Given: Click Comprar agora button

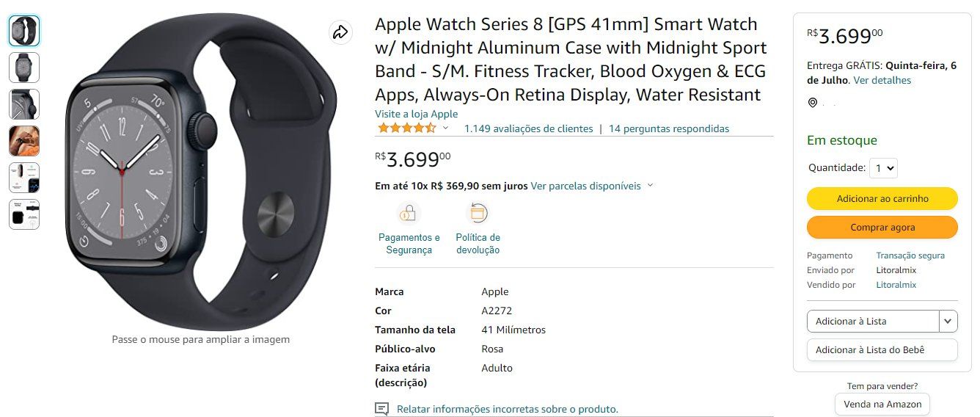Looking at the screenshot, I should pos(882,228).
